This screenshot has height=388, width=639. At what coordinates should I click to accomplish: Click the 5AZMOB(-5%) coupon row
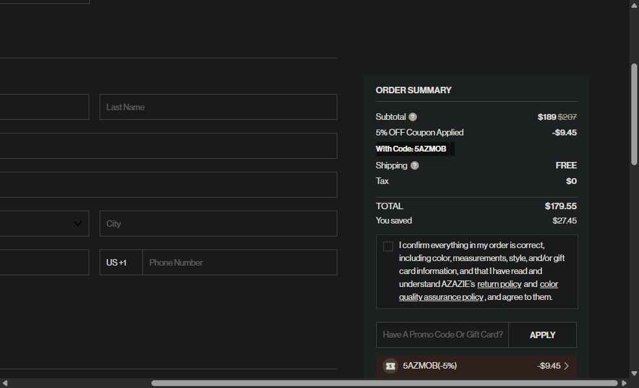(x=476, y=366)
